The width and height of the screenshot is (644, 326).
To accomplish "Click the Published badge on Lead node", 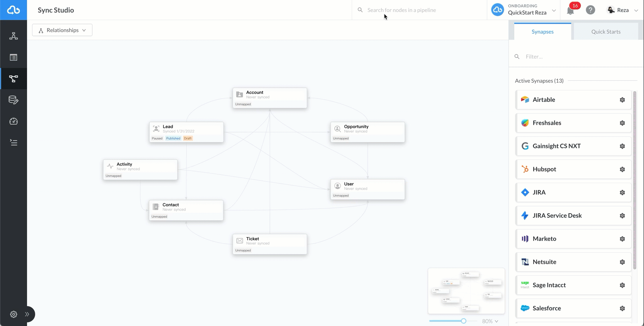I will click(x=173, y=138).
